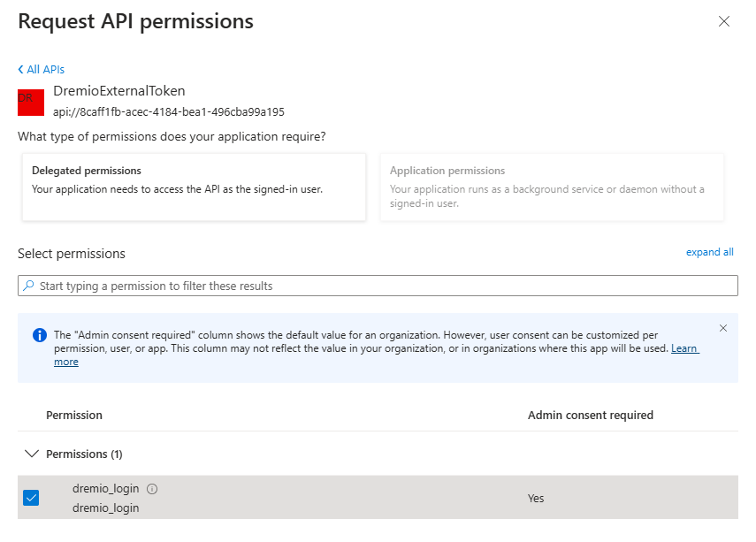
Task: Click the info icon beside dremio_login
Action: (152, 489)
